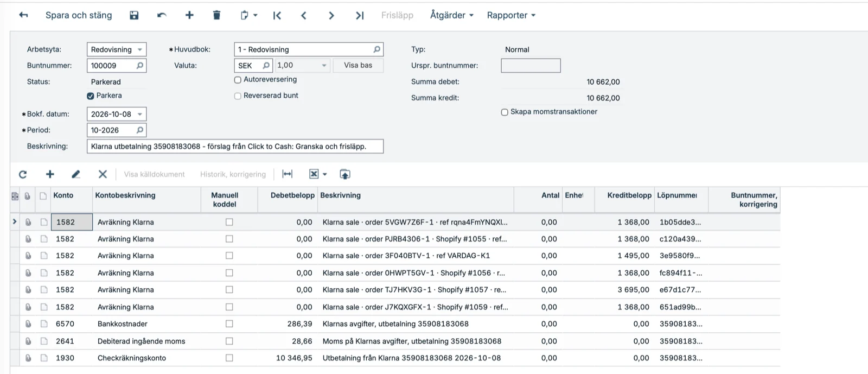This screenshot has height=374, width=868.
Task: Edit the Beskrivning text field
Action: click(235, 147)
